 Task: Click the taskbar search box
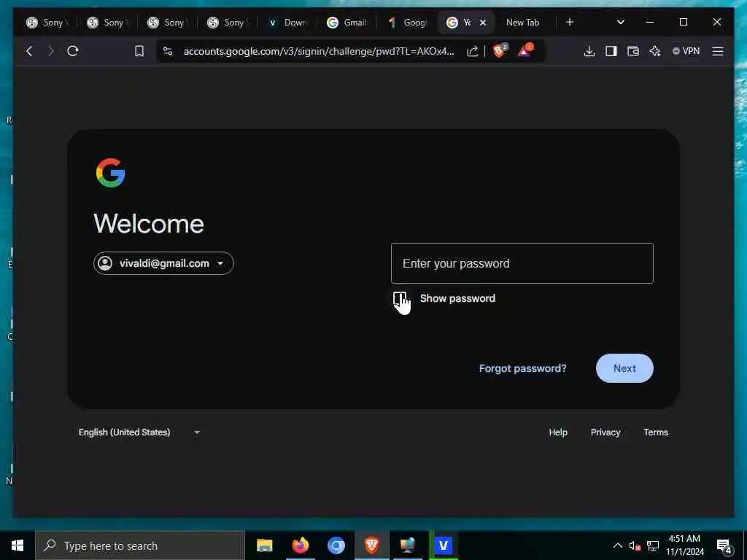pos(140,545)
